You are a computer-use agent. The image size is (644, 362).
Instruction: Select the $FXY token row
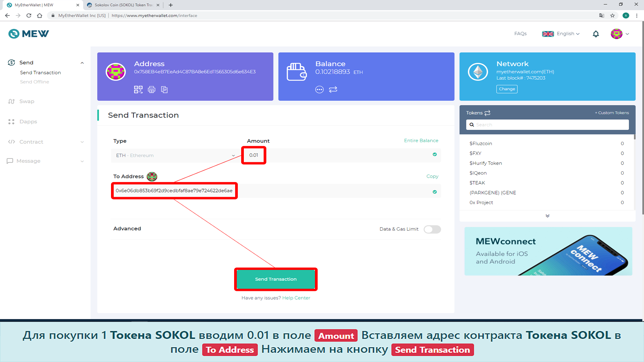[547, 154]
